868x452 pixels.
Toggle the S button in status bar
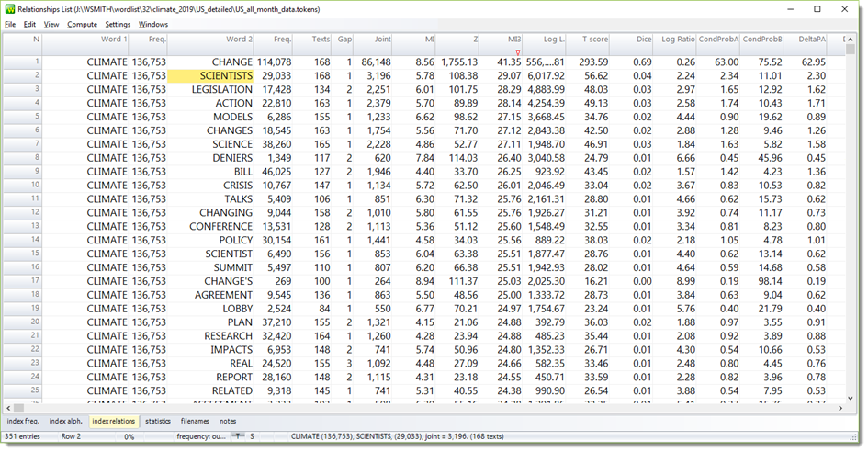tap(252, 436)
